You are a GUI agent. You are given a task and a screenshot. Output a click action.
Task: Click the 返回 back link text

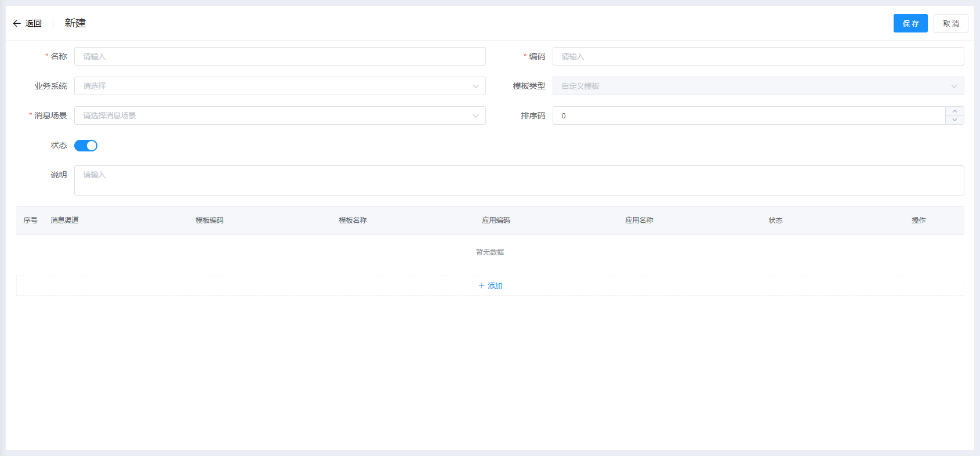click(34, 23)
